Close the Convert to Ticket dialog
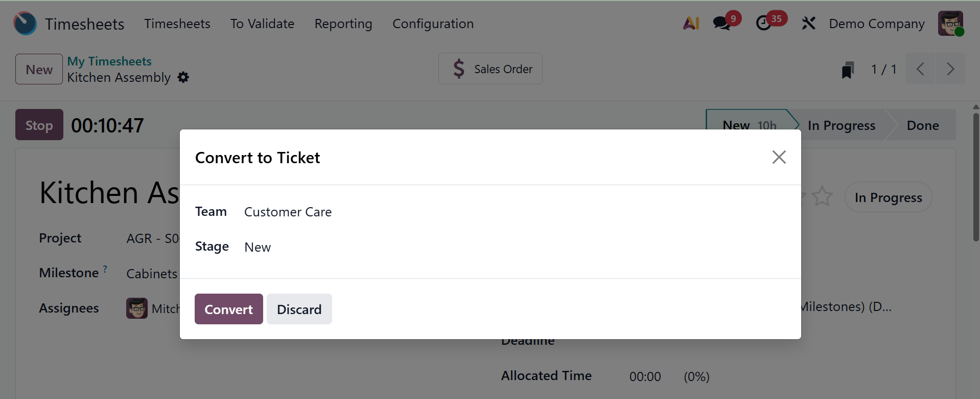The width and height of the screenshot is (980, 399). [x=779, y=157]
